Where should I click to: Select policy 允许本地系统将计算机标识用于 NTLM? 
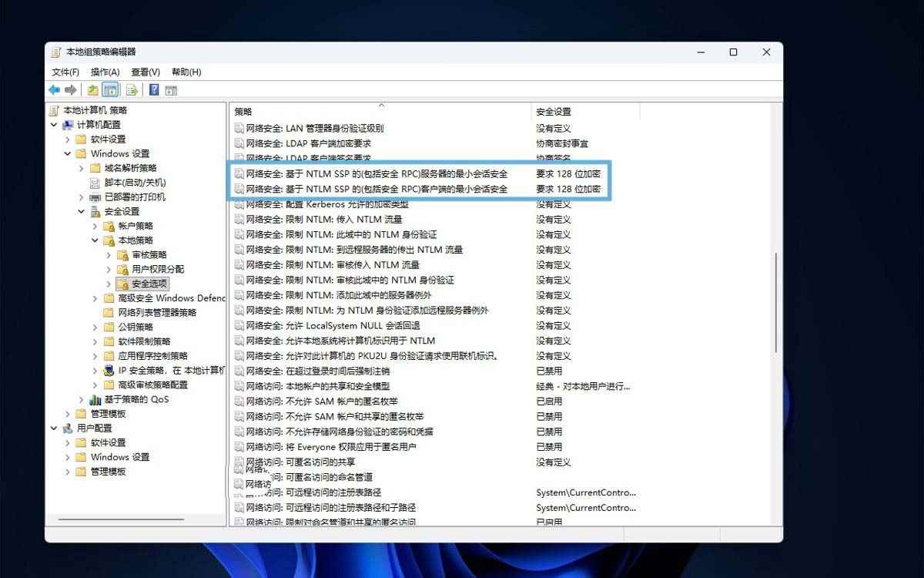click(340, 341)
